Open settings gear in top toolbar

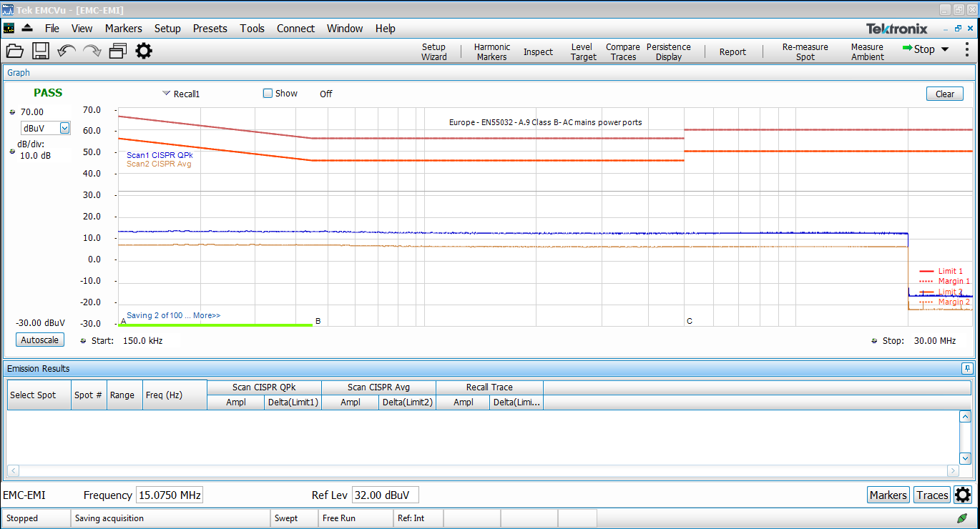click(144, 51)
